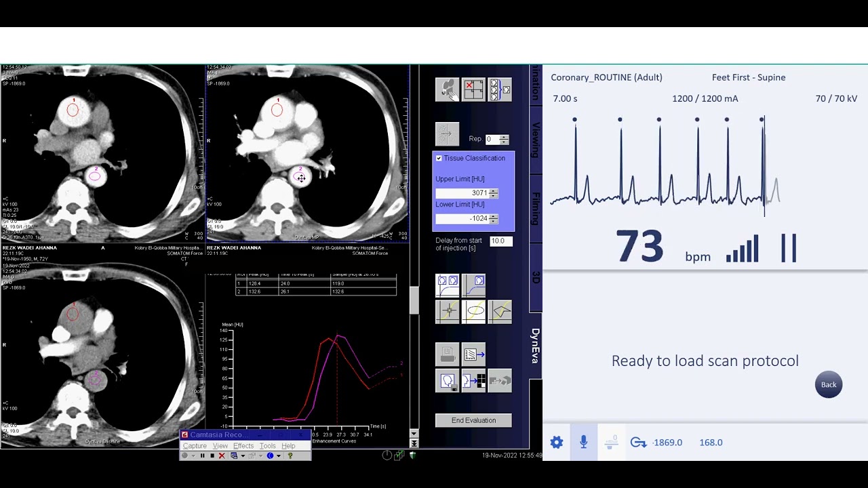Screen dimensions: 868x488
Task: Increase Lower Limit HU with up arrow
Action: click(x=494, y=216)
